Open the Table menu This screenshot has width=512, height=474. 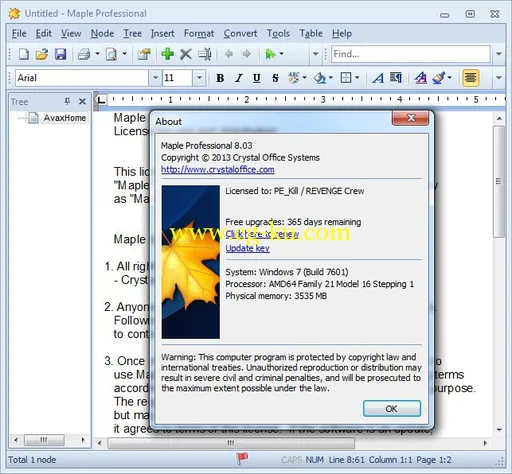tap(311, 34)
